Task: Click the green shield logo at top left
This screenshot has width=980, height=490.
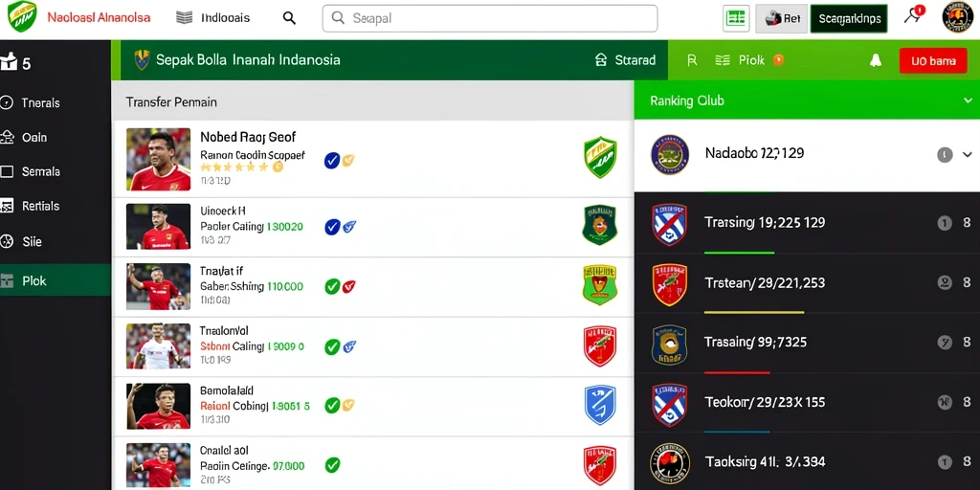Action: 22,17
